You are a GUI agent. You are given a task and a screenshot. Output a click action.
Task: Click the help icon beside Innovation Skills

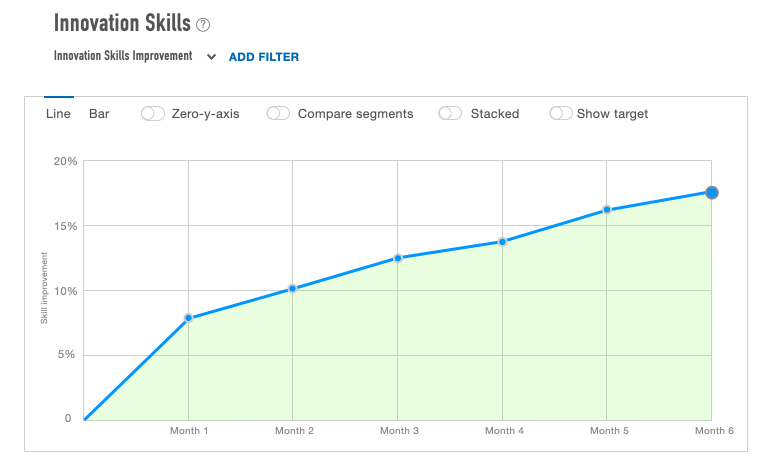pyautogui.click(x=203, y=25)
